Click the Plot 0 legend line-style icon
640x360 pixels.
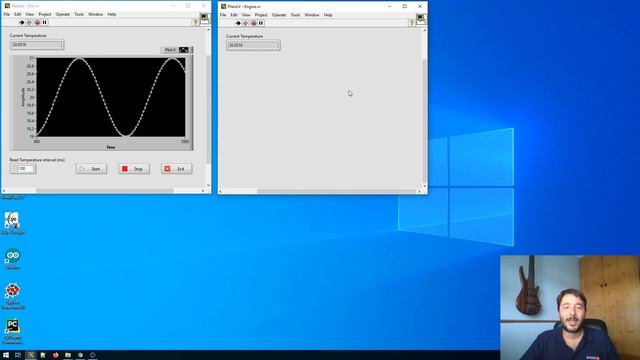click(184, 50)
